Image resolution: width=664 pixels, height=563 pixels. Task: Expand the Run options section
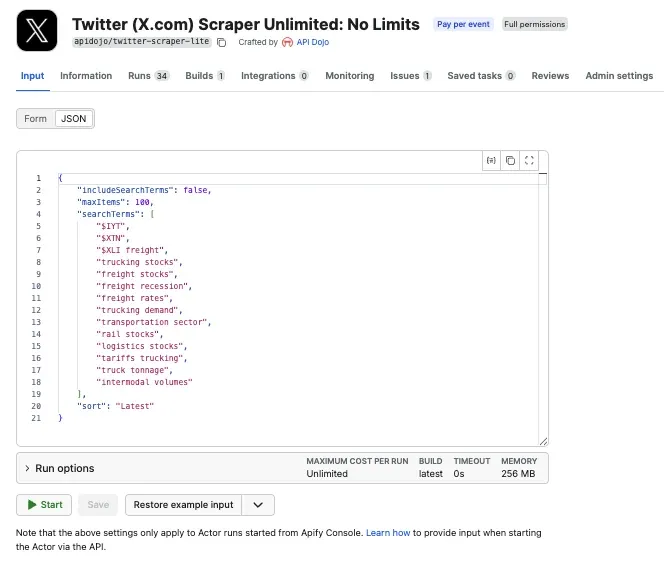[x=59, y=468]
